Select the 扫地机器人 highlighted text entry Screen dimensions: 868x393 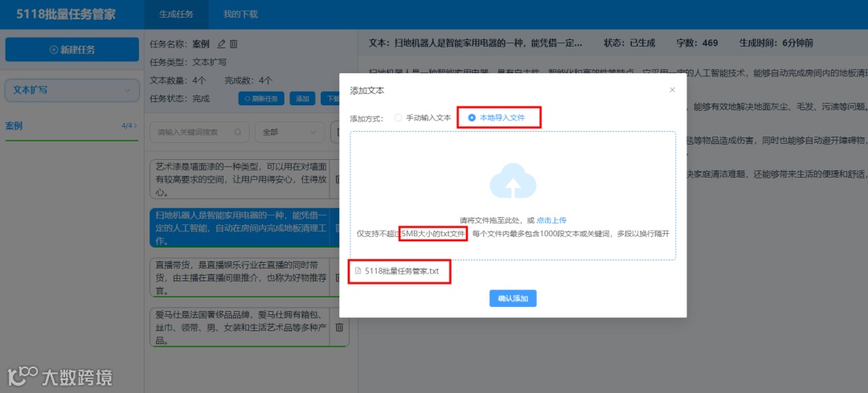[240, 228]
